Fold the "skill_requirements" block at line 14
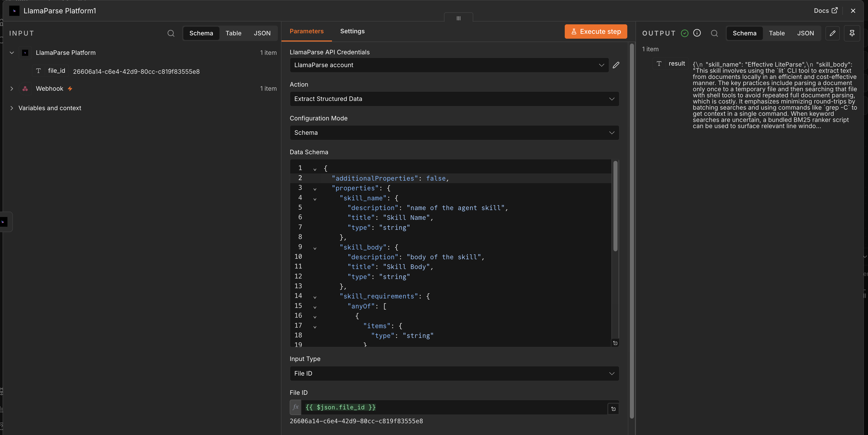This screenshot has height=435, width=868. (x=315, y=297)
